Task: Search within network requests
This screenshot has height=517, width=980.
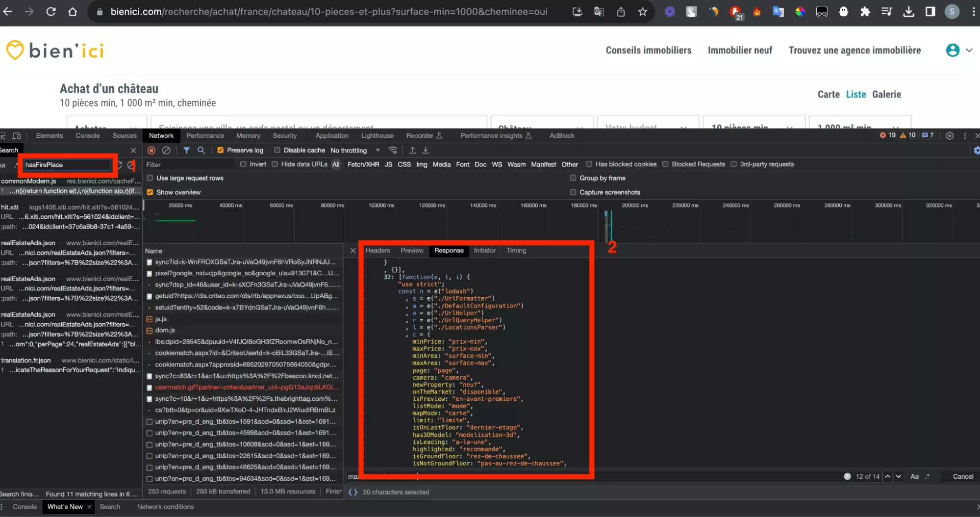Action: (201, 150)
